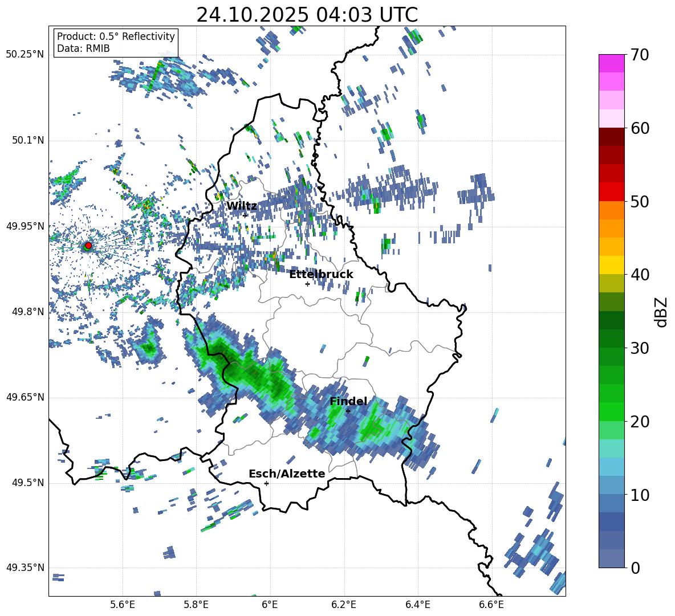Click the "Product: 0.5° Reflectivity" label

pyautogui.click(x=116, y=36)
